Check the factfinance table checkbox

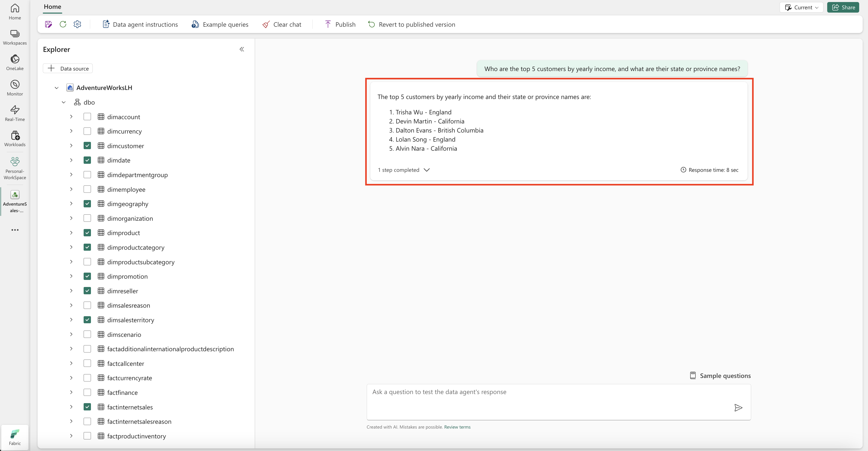[87, 392]
